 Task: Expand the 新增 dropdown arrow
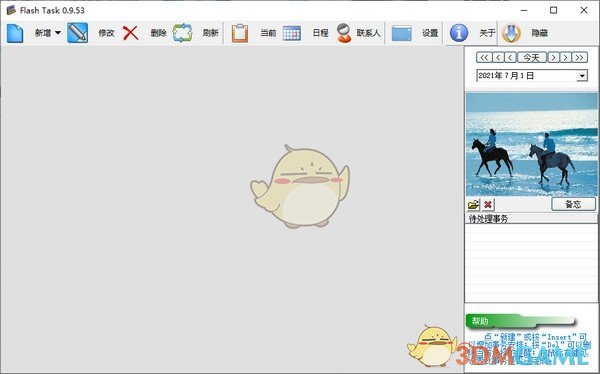(x=58, y=33)
